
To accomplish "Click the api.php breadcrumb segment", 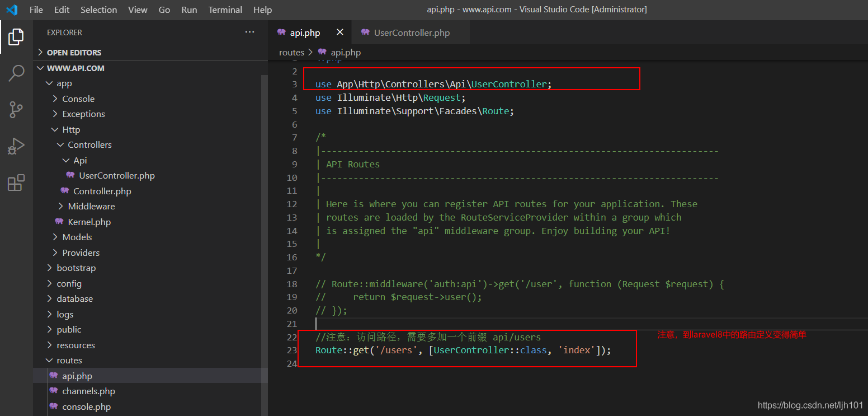I will pos(346,52).
